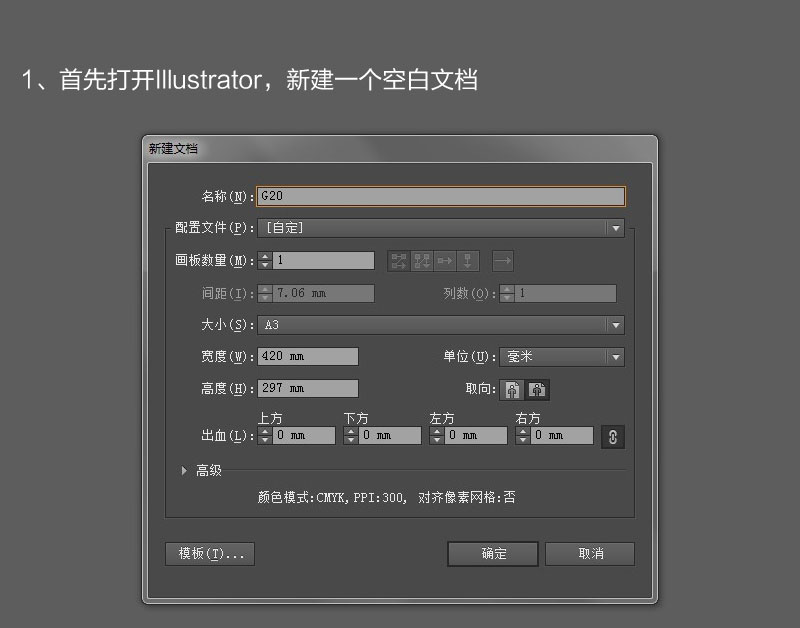
Task: Open the 单位 units dropdown showing 毫米
Action: [x=562, y=357]
